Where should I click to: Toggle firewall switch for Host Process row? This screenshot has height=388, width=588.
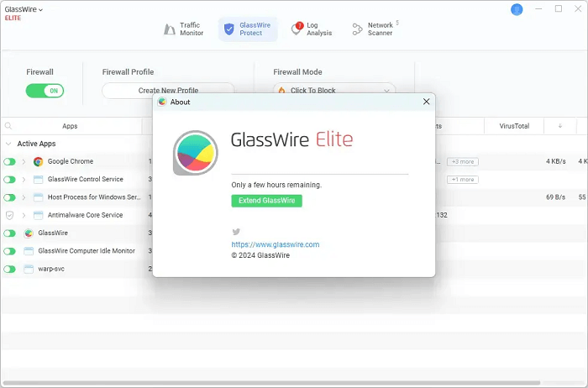10,197
